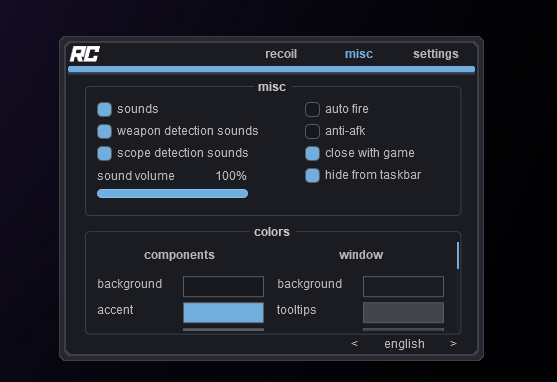Toggle weapon detection sounds
Screen dimensions: 557x382
coord(104,131)
